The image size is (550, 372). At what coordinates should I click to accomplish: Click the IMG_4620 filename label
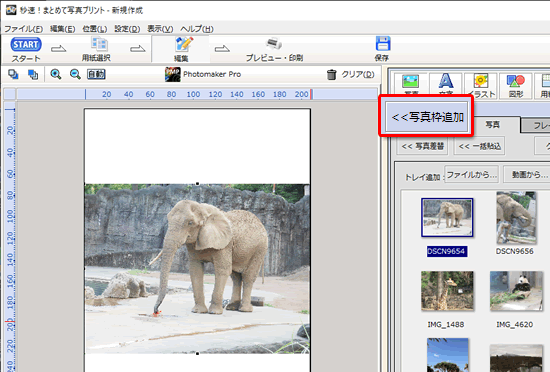515,324
